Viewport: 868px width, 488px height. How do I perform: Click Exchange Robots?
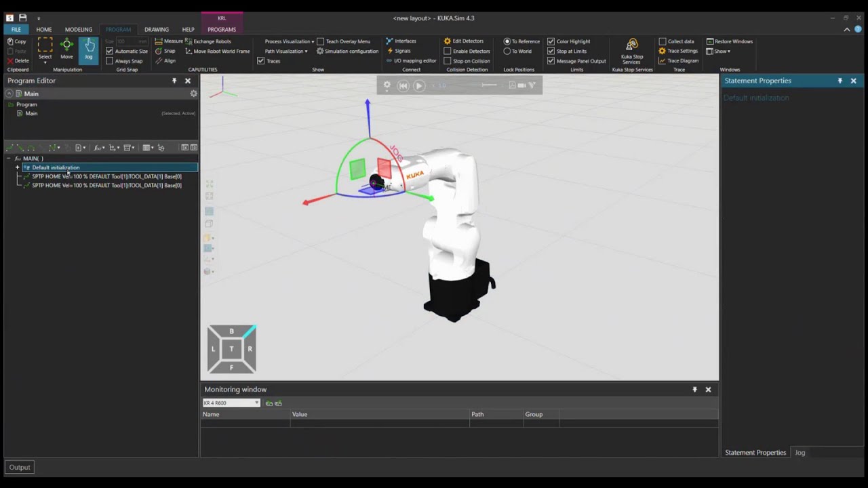[208, 41]
